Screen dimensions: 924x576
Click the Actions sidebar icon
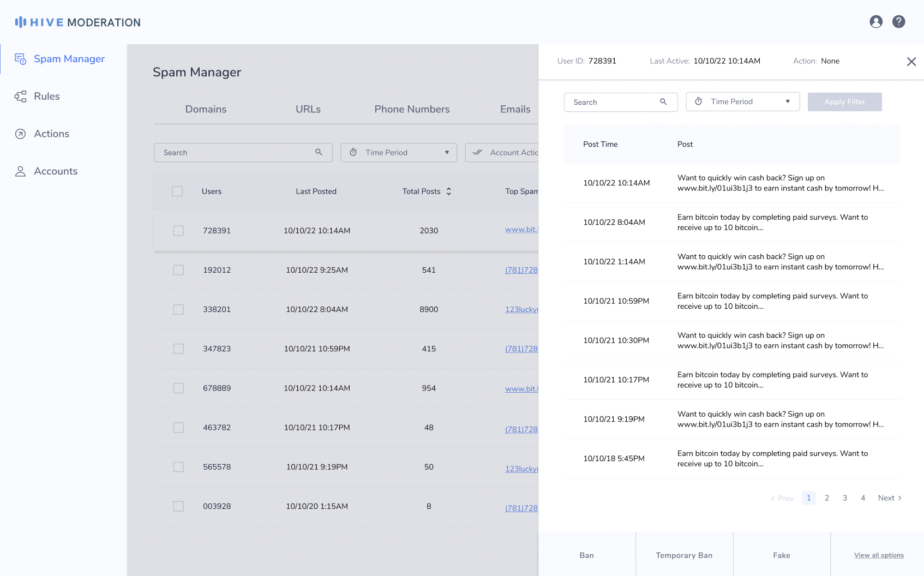(20, 134)
